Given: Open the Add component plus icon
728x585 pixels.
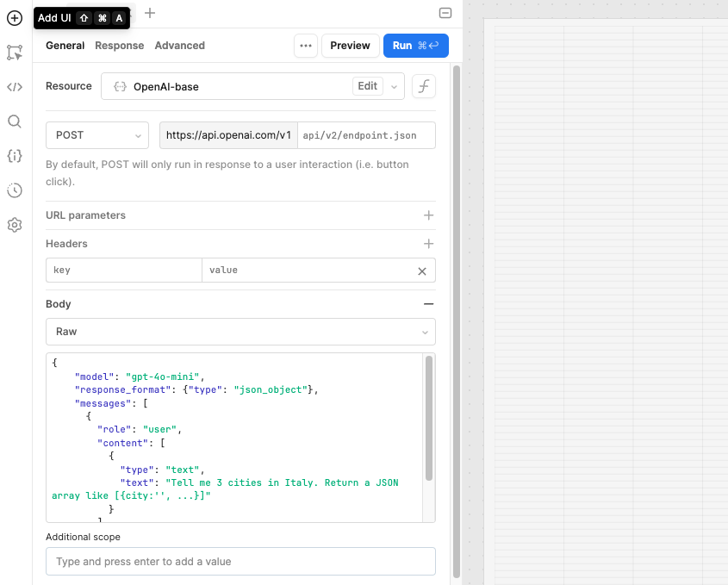Looking at the screenshot, I should pyautogui.click(x=14, y=17).
